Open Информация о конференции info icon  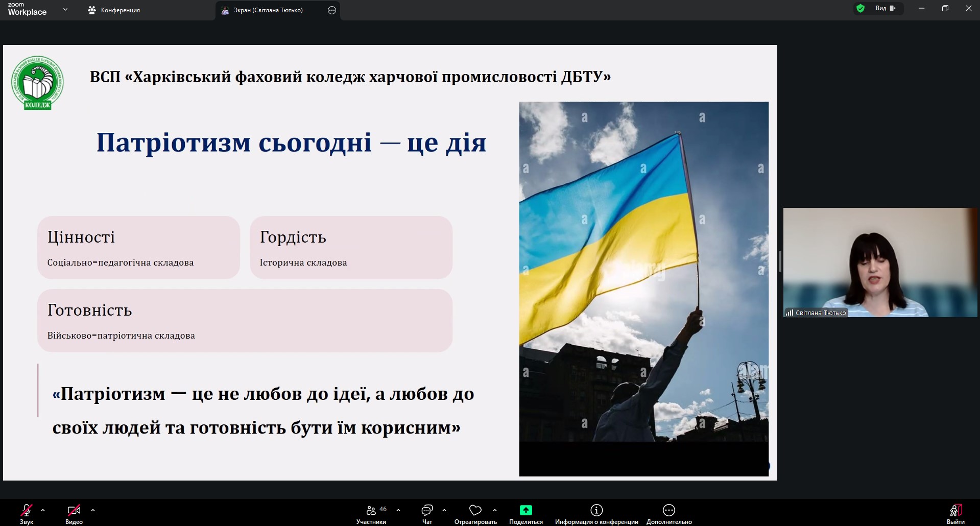click(596, 511)
